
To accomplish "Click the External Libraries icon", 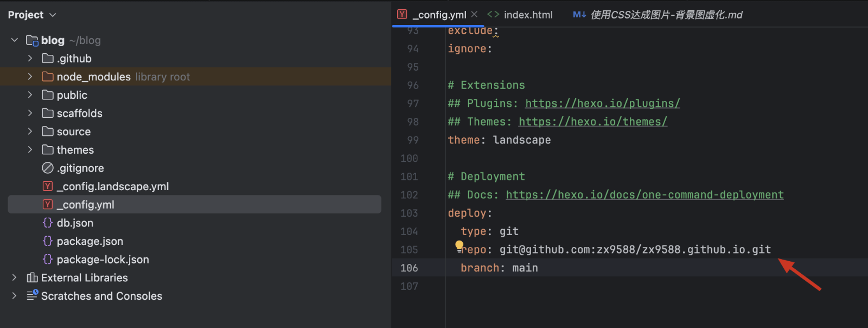I will (33, 277).
